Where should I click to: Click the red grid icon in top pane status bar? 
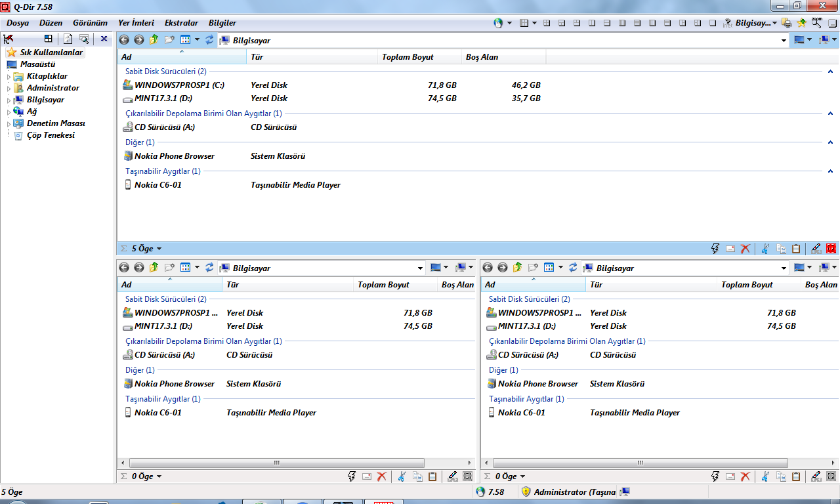[831, 249]
